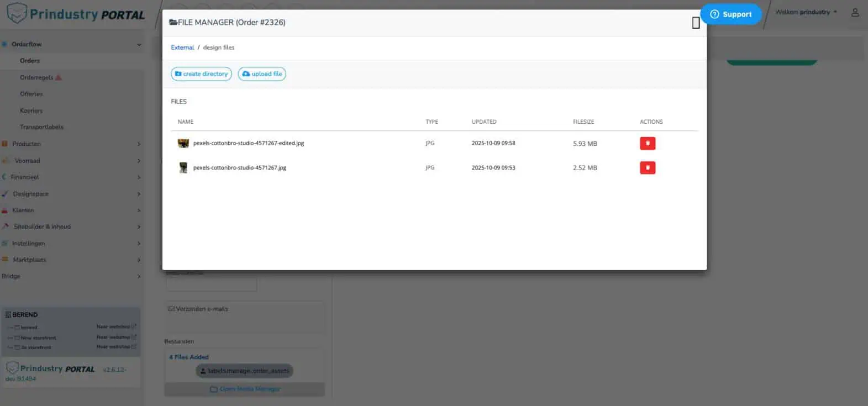Click the create directory button
The image size is (868, 406).
[x=201, y=74]
